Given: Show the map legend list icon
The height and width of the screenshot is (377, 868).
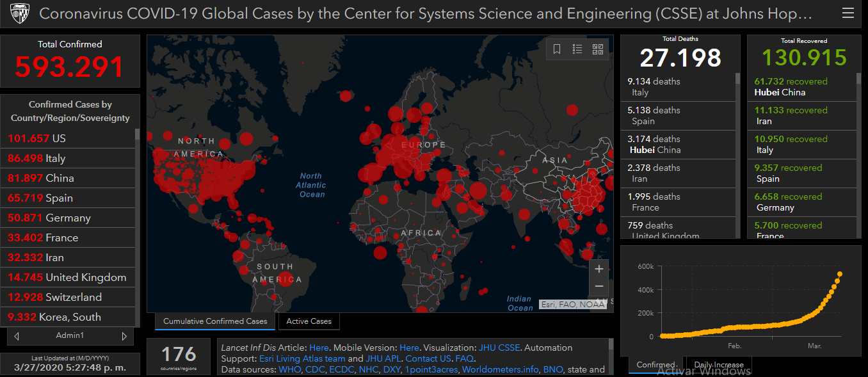Looking at the screenshot, I should click(577, 49).
